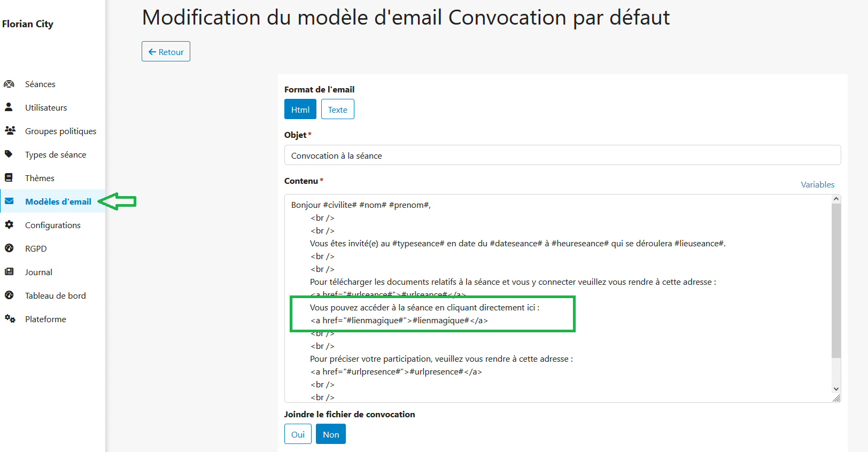Switch email format to Texte

338,109
